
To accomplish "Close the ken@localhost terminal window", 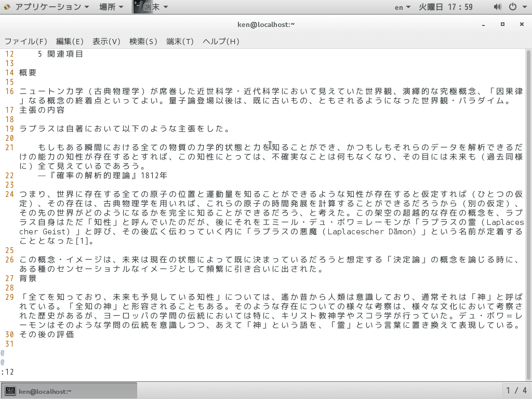I will tap(522, 24).
